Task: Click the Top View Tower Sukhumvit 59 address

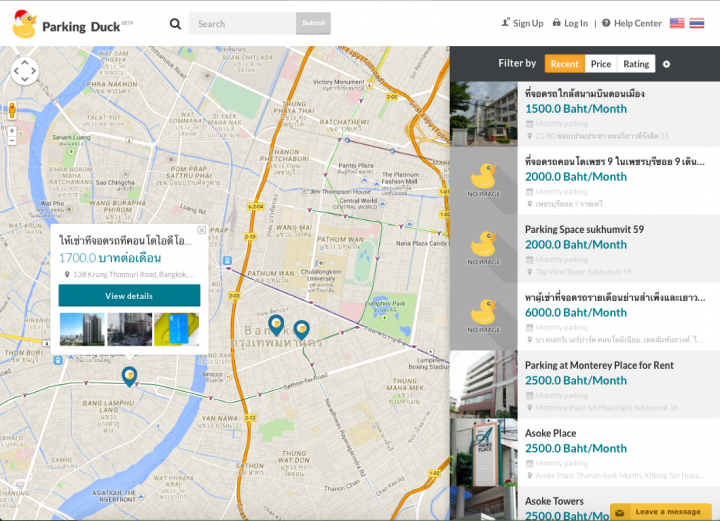Action: click(583, 272)
